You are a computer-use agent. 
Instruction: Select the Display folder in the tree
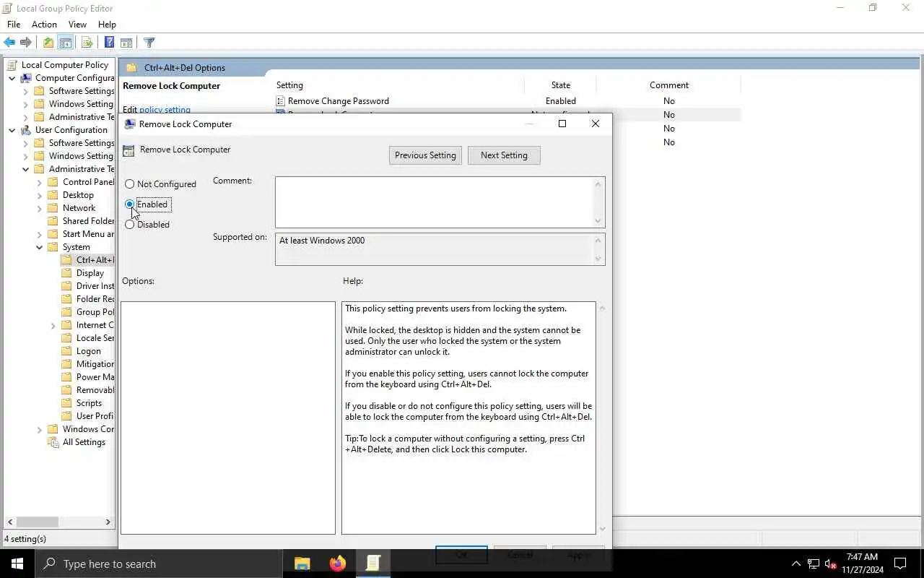tap(90, 273)
